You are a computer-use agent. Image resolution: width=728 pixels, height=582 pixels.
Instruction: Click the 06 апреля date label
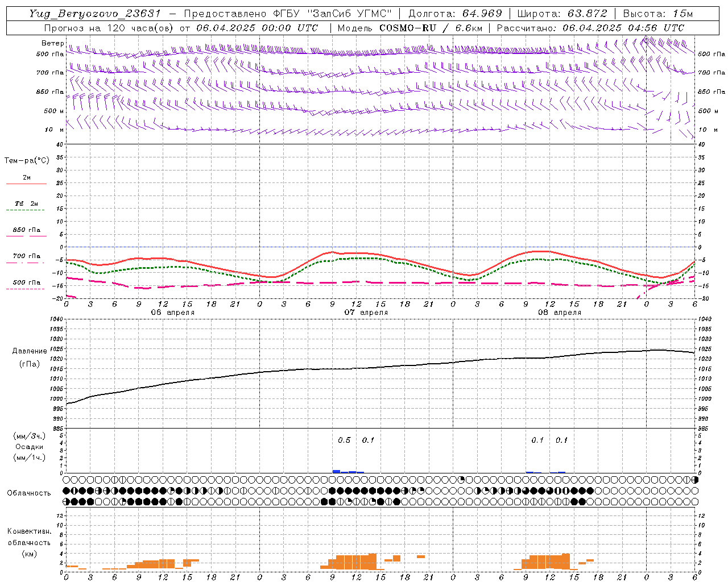pyautogui.click(x=173, y=313)
